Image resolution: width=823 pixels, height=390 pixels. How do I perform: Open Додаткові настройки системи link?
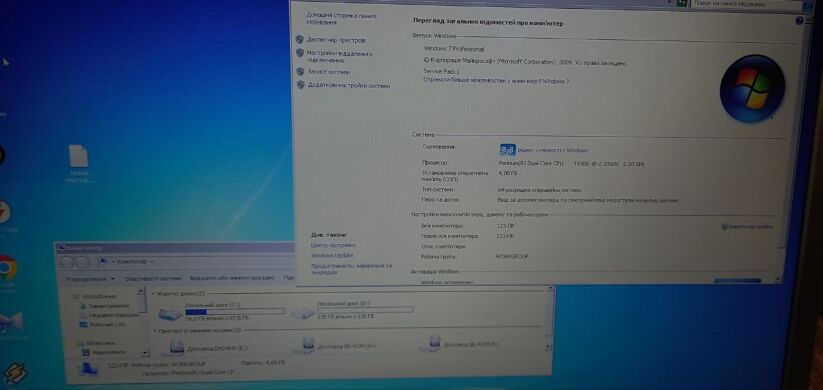point(349,86)
